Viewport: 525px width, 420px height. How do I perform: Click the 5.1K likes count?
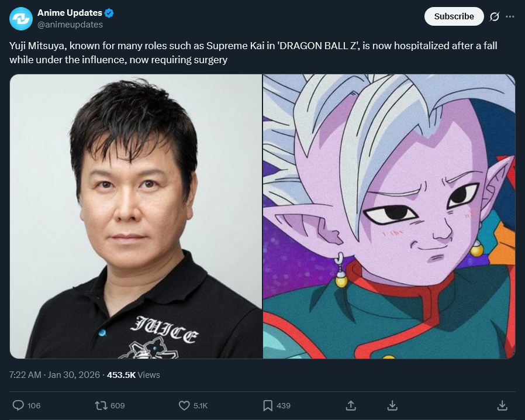(201, 405)
